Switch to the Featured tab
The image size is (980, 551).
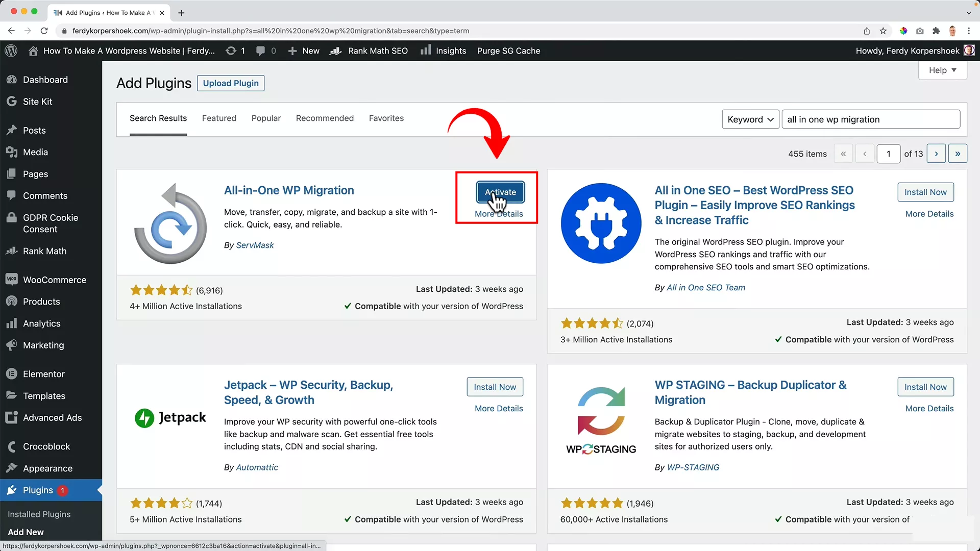click(219, 118)
